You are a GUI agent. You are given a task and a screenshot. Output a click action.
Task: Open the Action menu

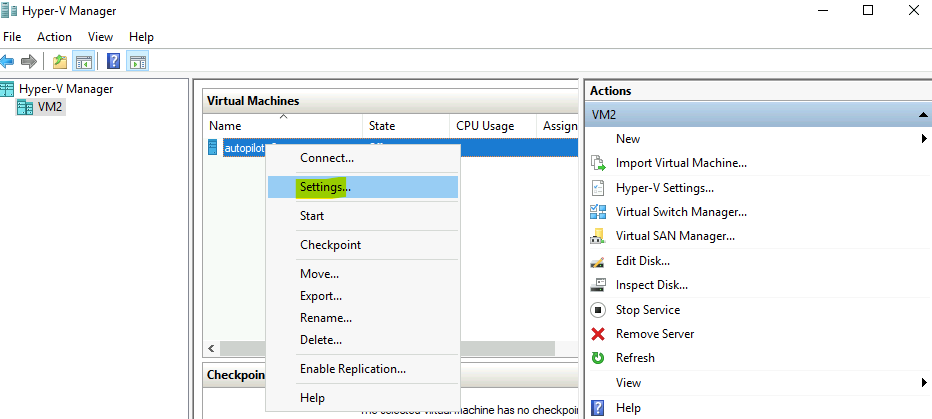pyautogui.click(x=54, y=37)
